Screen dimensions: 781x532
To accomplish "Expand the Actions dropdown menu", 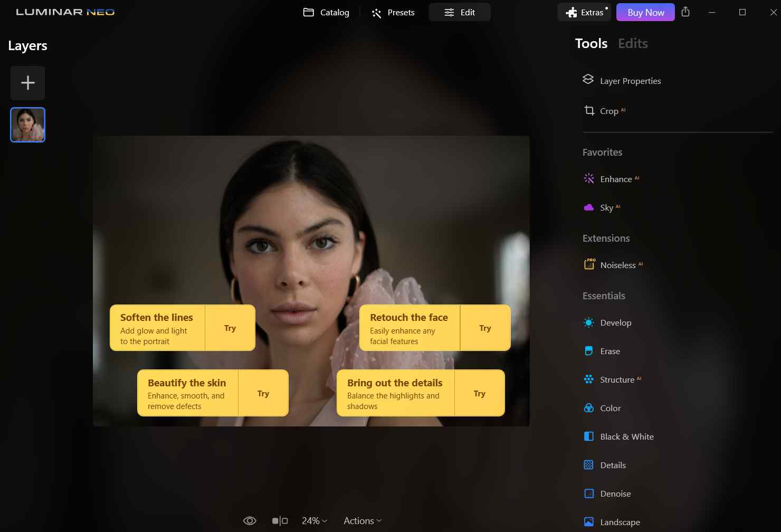I will click(363, 521).
